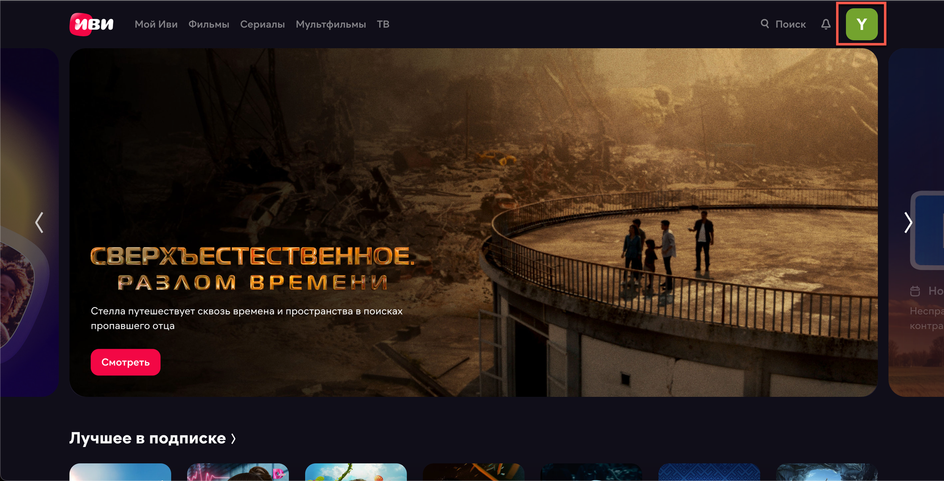
Task: Click the description text about Стелла
Action: [x=247, y=319]
